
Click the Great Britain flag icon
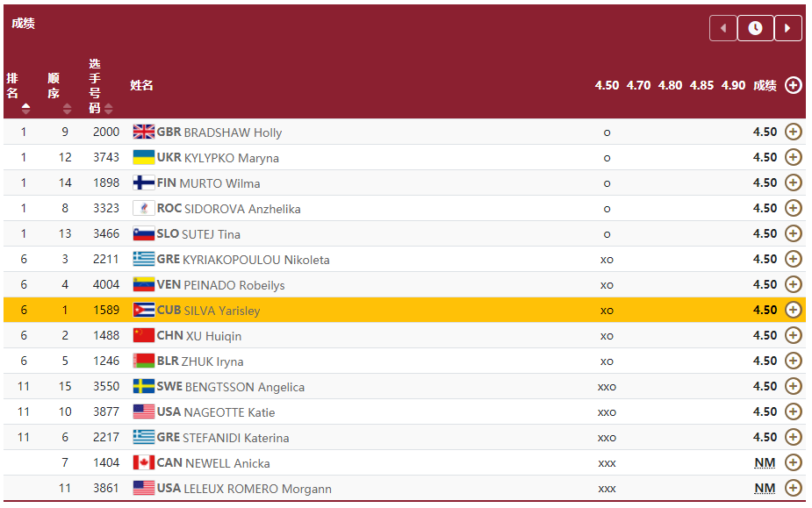coord(143,132)
